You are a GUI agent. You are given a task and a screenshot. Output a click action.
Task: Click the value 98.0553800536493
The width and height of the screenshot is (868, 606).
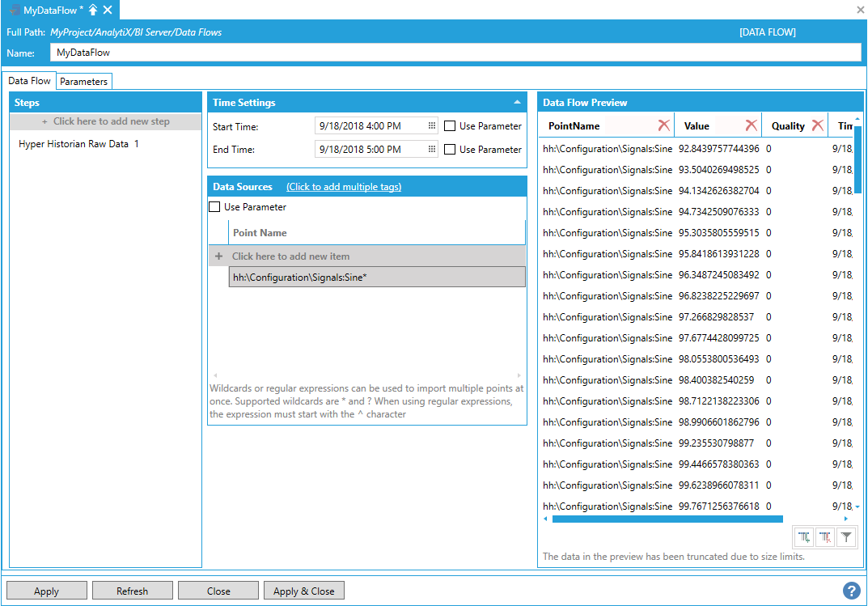pos(719,358)
